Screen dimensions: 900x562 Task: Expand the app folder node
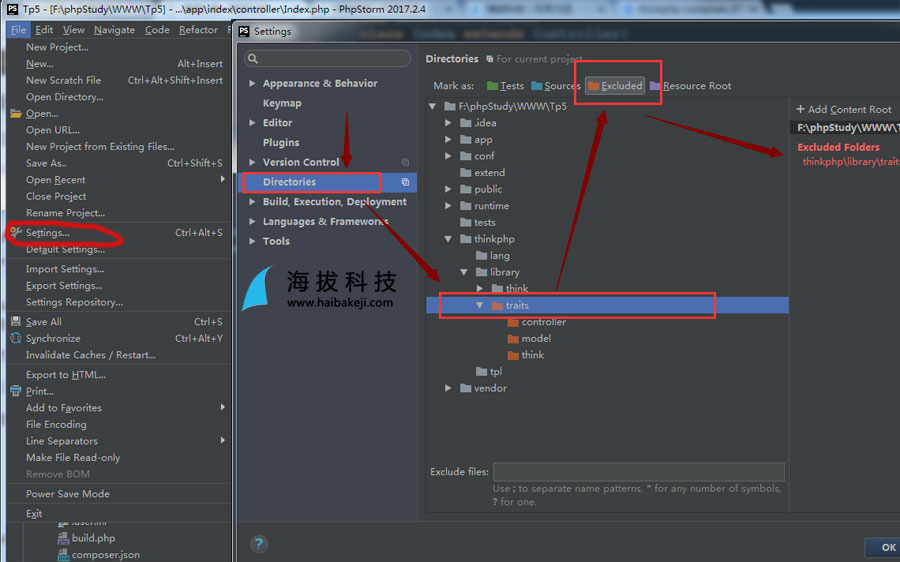point(448,139)
